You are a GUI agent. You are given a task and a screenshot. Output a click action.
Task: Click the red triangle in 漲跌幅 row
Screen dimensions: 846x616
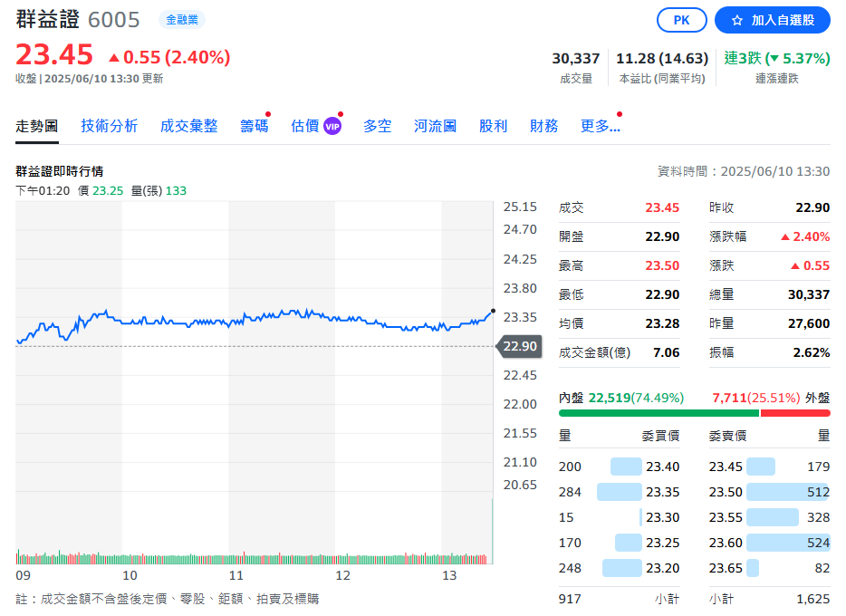tap(785, 236)
